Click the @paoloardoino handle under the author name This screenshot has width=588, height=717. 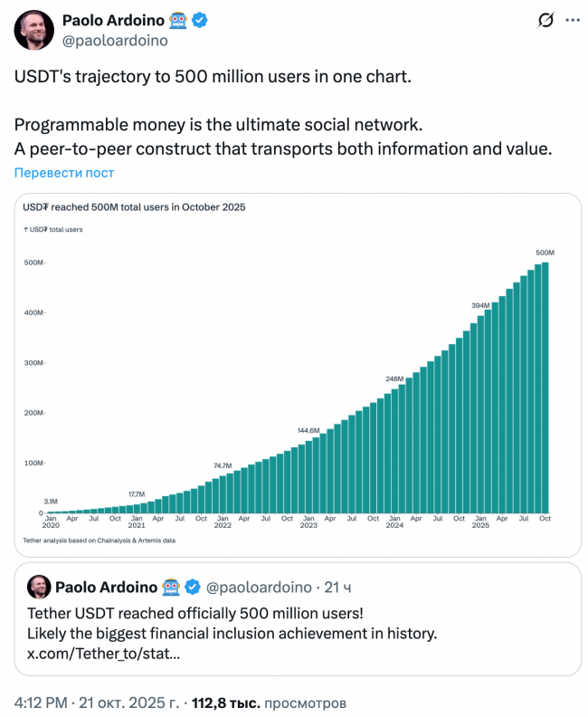(x=114, y=40)
